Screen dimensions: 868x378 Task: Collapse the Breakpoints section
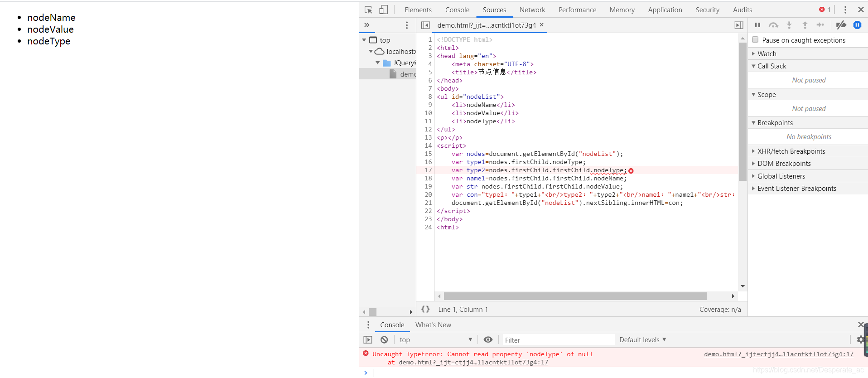[808, 123]
